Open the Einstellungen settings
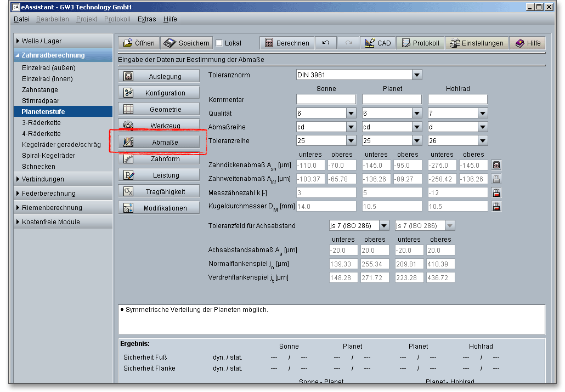The width and height of the screenshot is (565, 392). (x=476, y=43)
